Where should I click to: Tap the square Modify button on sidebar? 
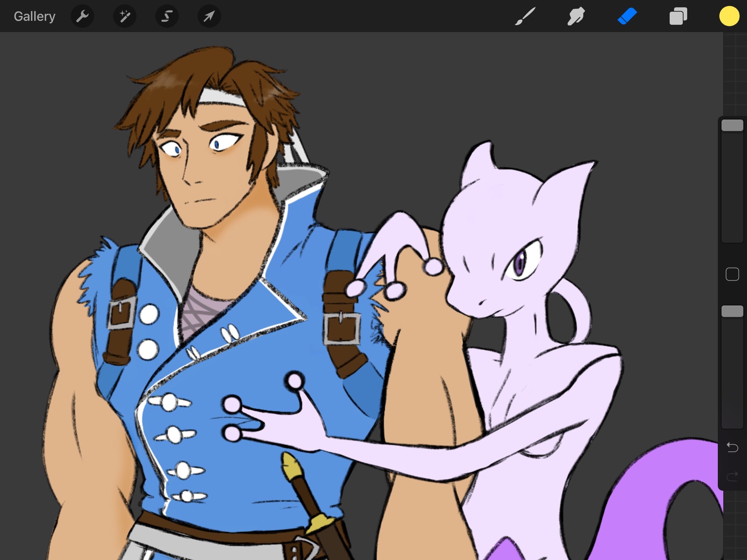[732, 274]
